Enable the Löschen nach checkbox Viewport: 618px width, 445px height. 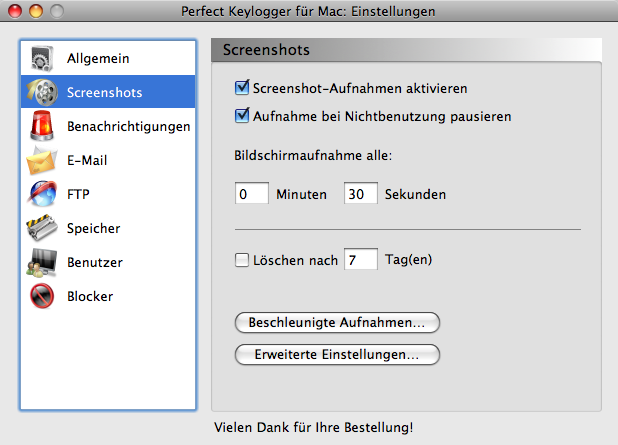(x=242, y=260)
